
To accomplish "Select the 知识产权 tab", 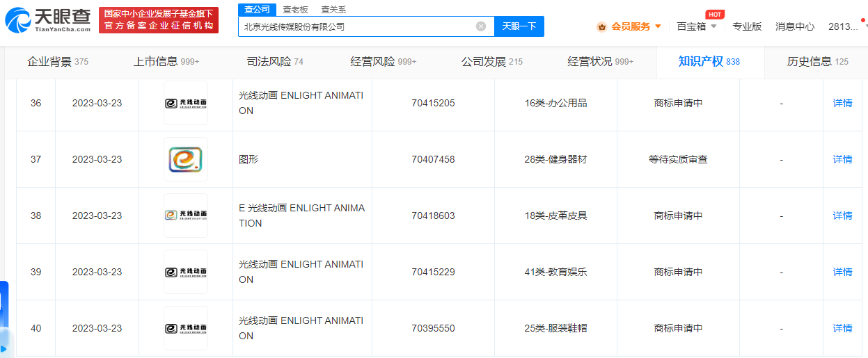I will [x=709, y=62].
